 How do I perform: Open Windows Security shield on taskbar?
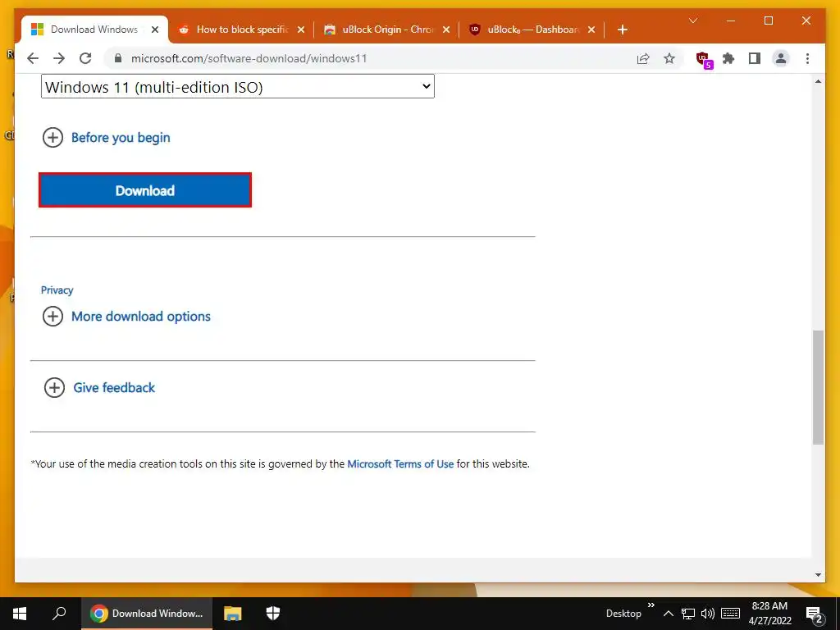coord(272,614)
